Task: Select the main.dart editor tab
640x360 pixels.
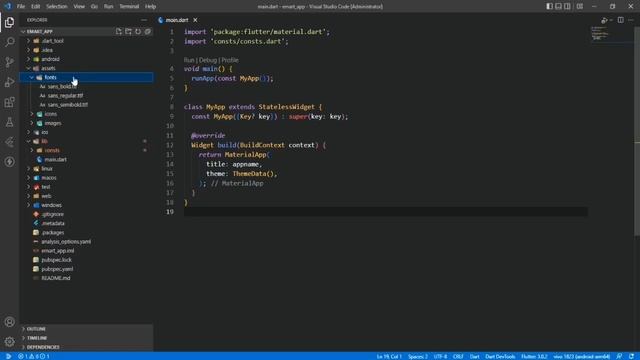Action: (x=178, y=20)
